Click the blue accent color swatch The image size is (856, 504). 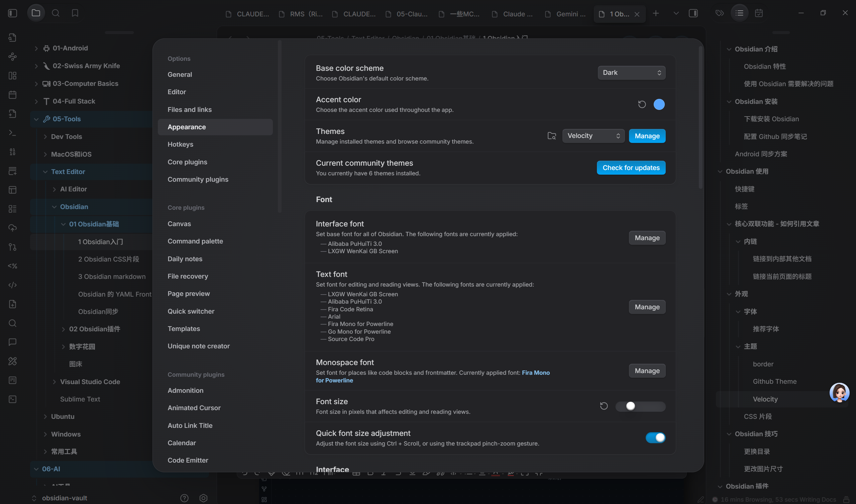tap(658, 104)
